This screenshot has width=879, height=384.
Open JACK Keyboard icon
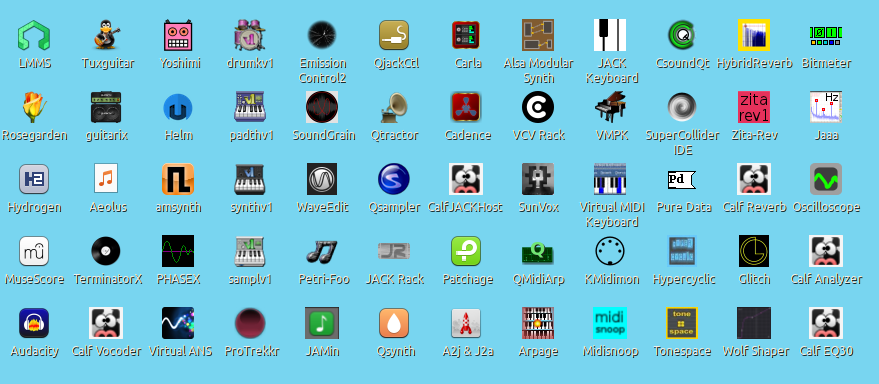point(610,35)
